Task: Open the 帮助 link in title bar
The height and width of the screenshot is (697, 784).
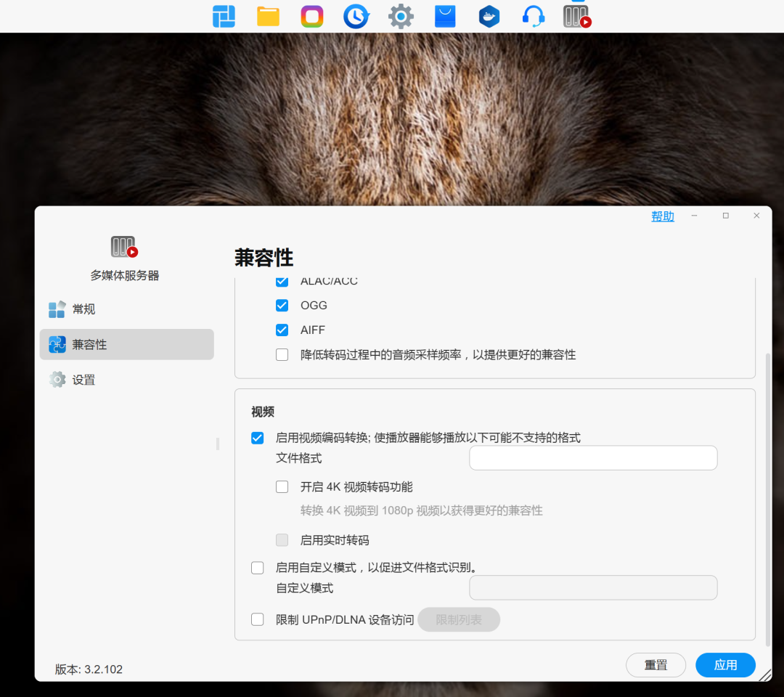Action: [x=662, y=216]
